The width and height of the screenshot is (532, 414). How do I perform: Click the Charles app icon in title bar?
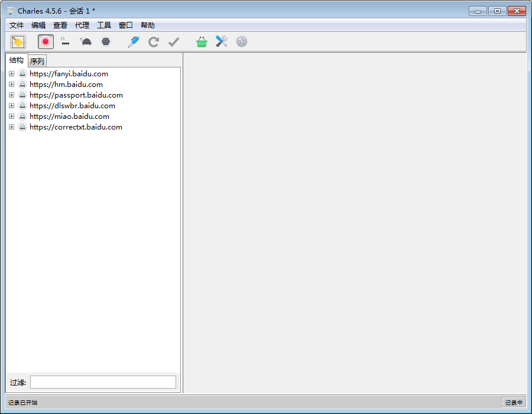(x=11, y=11)
